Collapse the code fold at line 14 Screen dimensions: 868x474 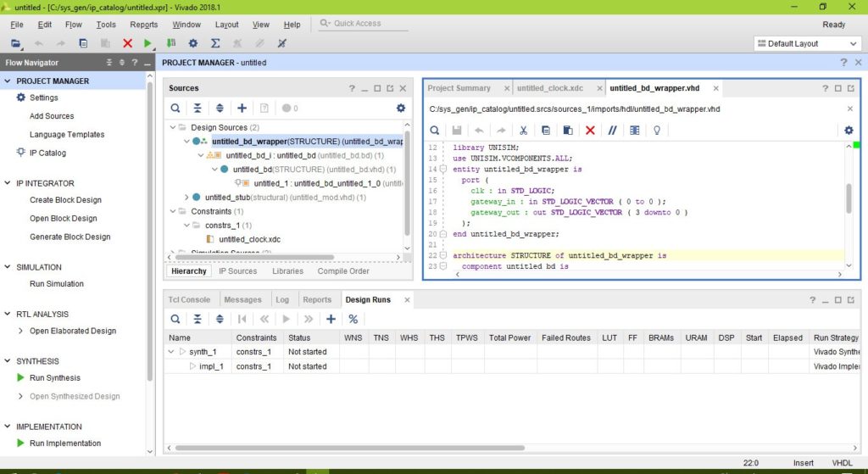pos(444,170)
